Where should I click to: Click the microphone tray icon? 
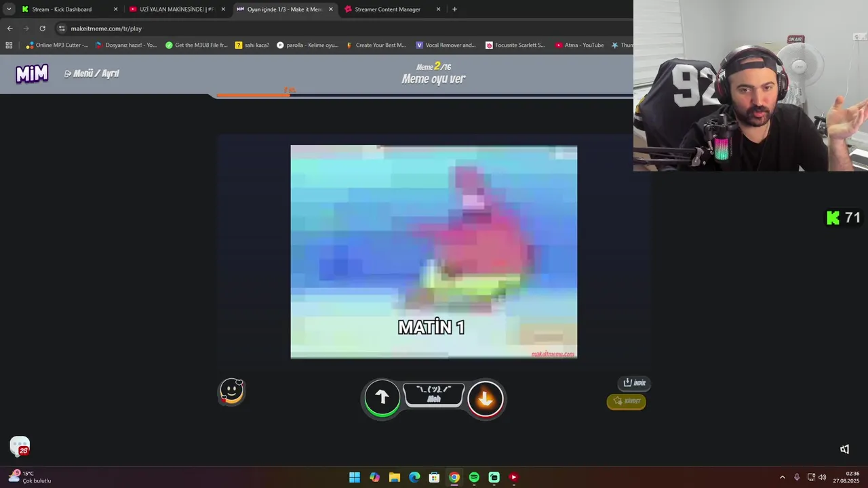(797, 477)
